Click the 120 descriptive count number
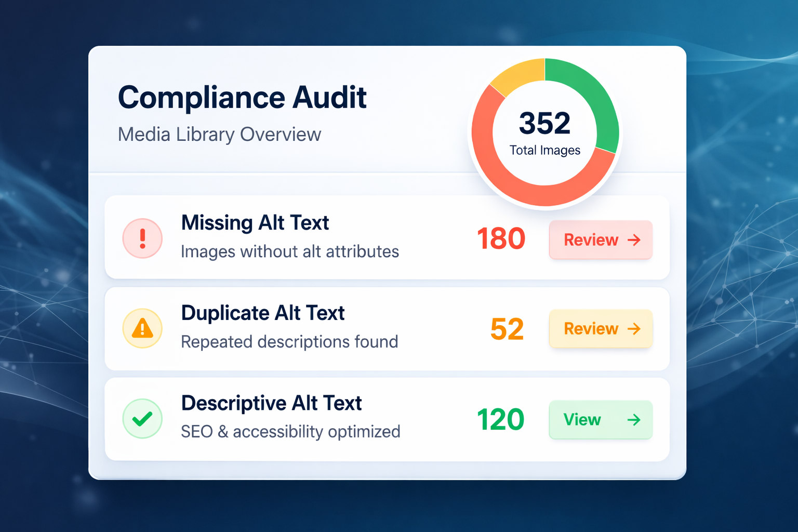This screenshot has height=532, width=798. coord(501,420)
